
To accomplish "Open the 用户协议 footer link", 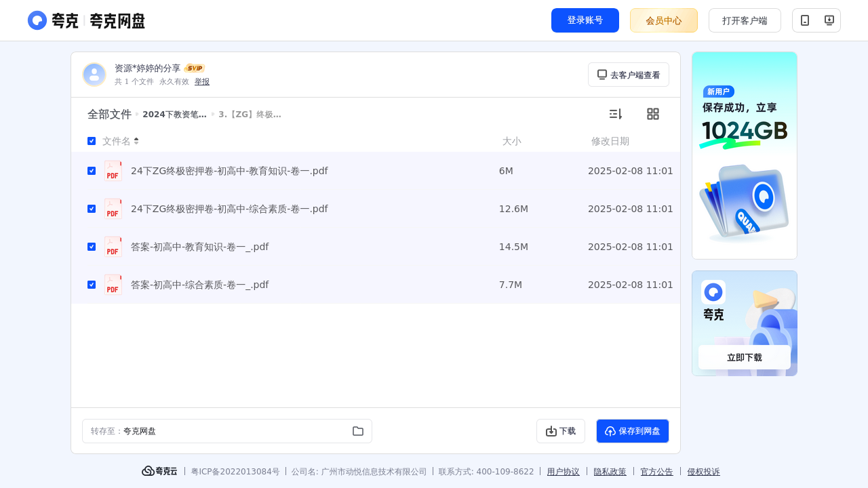I will pyautogui.click(x=564, y=472).
